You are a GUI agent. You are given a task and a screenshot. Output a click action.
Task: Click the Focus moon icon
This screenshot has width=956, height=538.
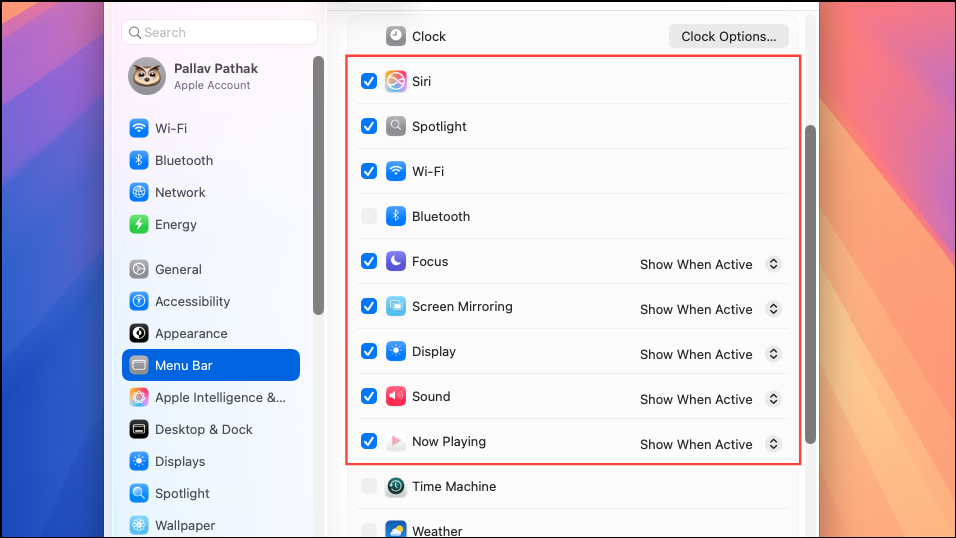click(x=396, y=261)
